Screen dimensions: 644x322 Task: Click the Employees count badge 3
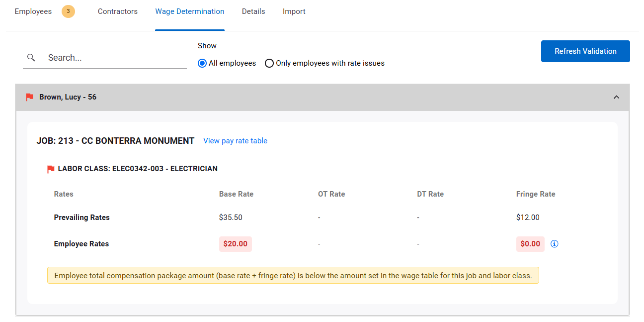(68, 11)
